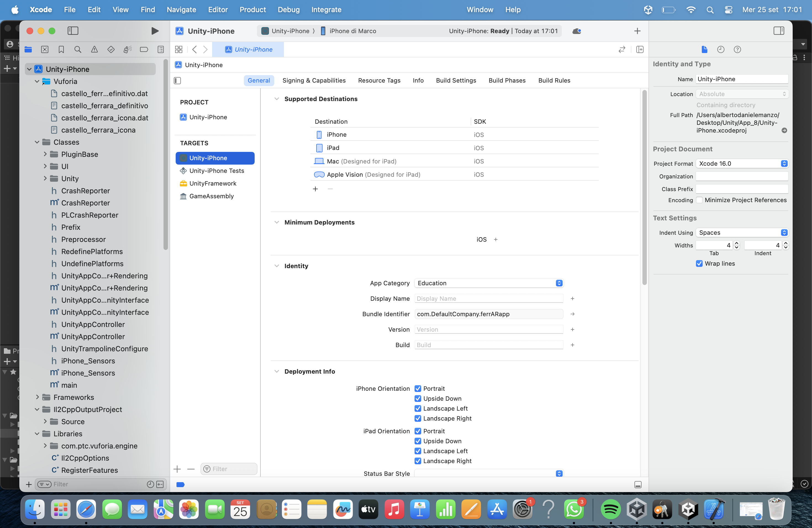Run the project with the Play button
This screenshot has height=528, width=812.
click(155, 31)
